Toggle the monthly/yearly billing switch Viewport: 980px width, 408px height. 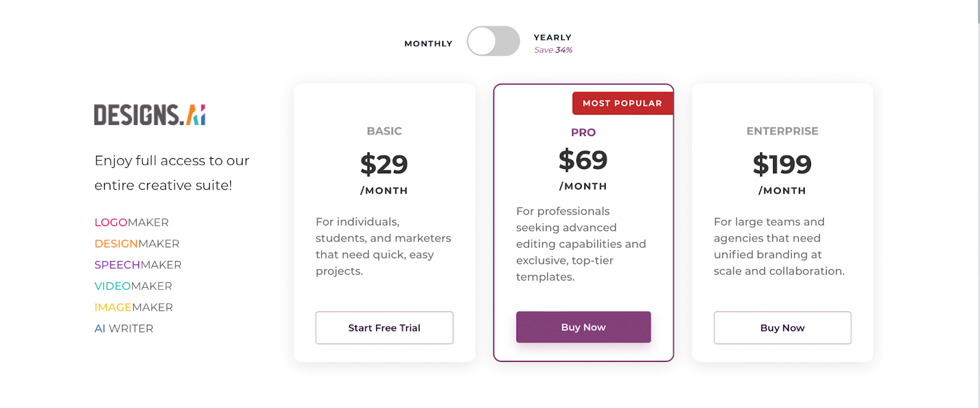[493, 41]
